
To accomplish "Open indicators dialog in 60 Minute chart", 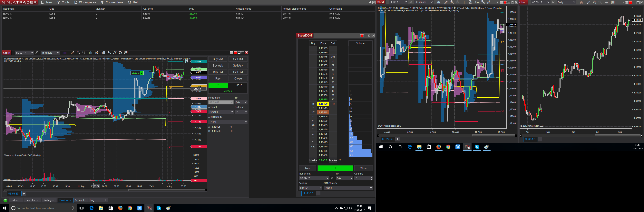I will click(x=483, y=2).
